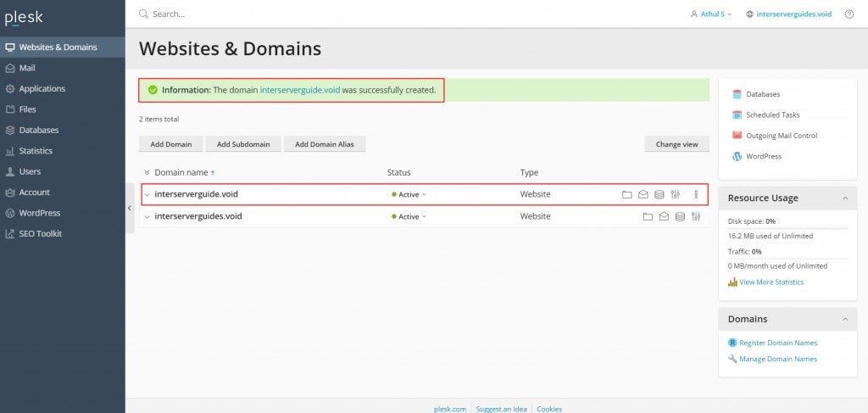Click the globe icon beside interserverguides.void
The image size is (868, 413).
pos(749,14)
